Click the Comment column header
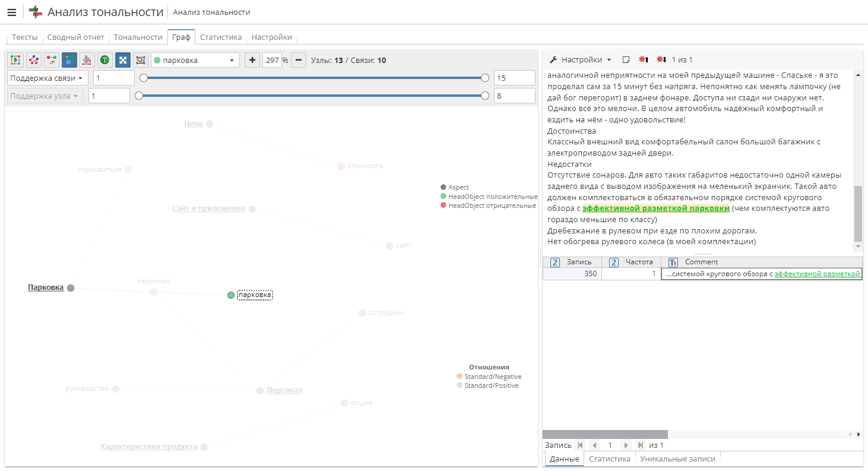The image size is (868, 471). [x=762, y=262]
